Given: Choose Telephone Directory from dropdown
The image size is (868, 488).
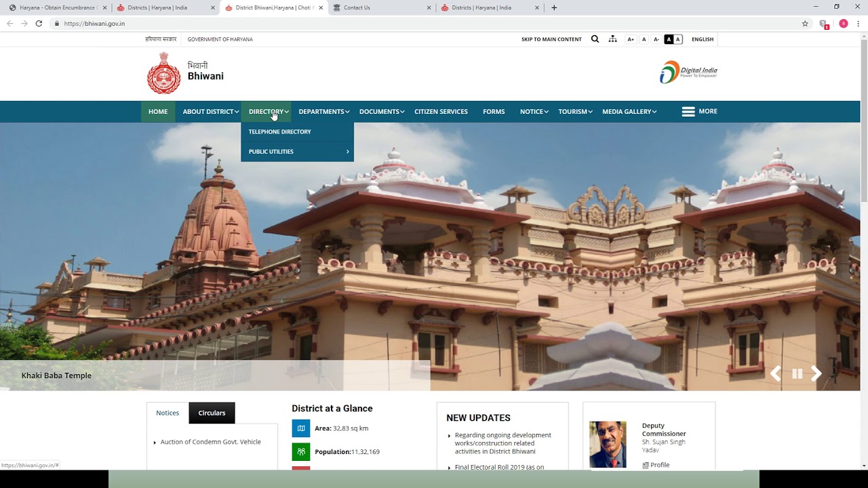Looking at the screenshot, I should tap(297, 131).
